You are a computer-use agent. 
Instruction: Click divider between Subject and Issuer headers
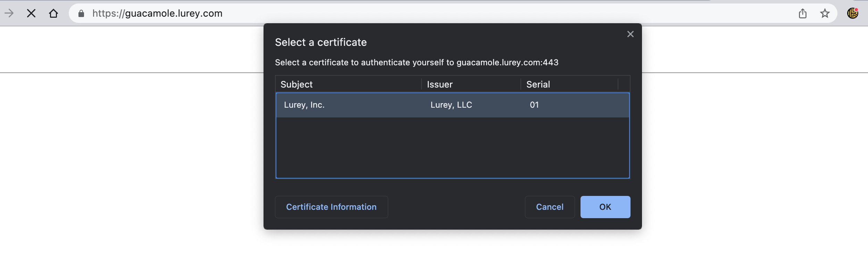pyautogui.click(x=422, y=84)
